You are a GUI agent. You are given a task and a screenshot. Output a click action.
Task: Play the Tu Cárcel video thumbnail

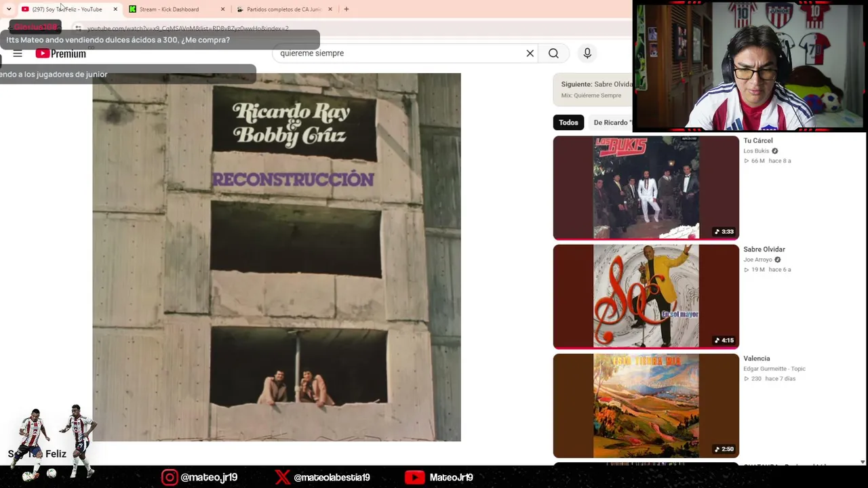coord(646,188)
